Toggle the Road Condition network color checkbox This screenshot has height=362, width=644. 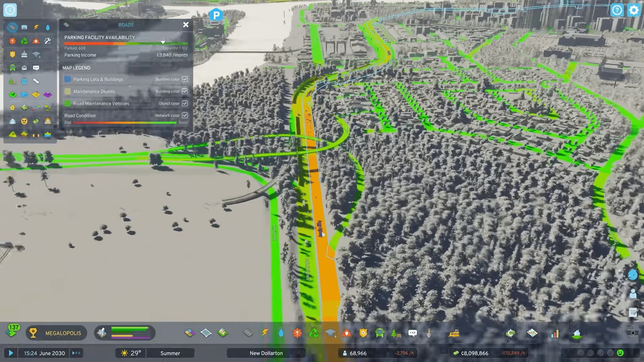(x=185, y=115)
